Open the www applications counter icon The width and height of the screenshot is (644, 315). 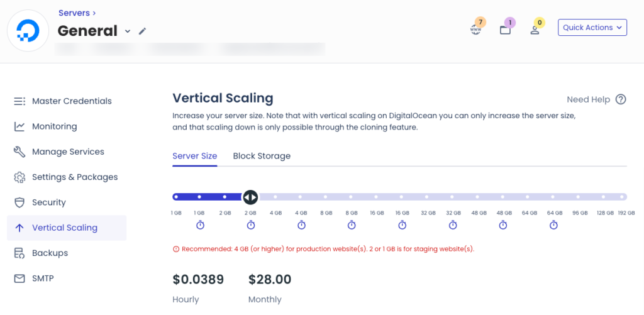pos(475,30)
